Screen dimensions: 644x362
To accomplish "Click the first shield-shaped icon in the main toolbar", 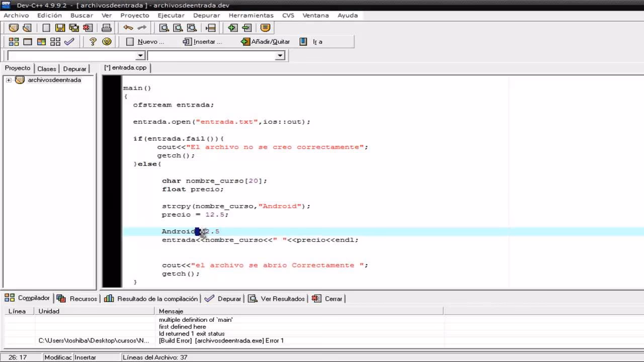I will tap(14, 28).
